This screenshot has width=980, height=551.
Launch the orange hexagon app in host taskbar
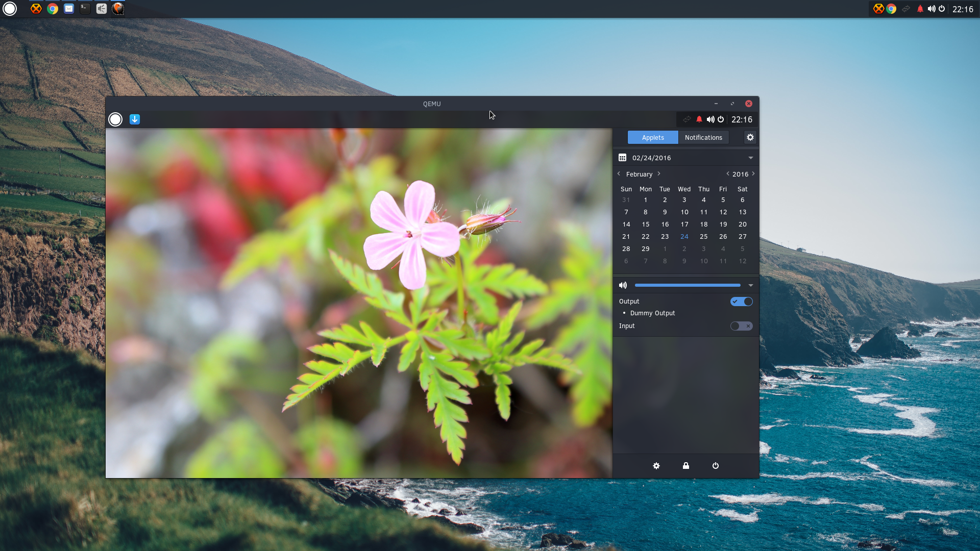click(x=36, y=9)
